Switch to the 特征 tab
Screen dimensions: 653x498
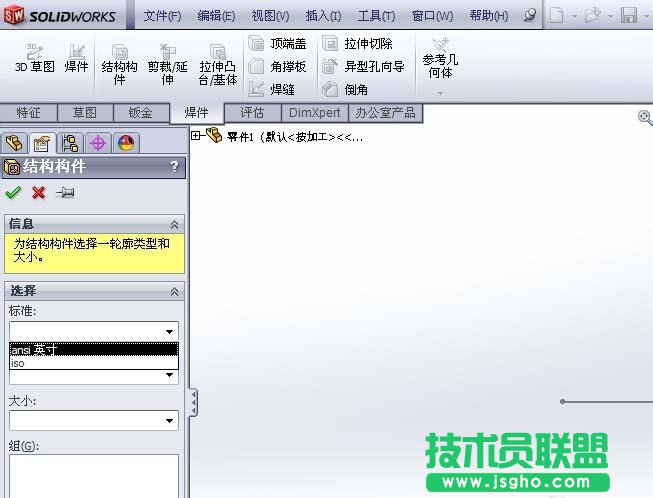pyautogui.click(x=28, y=112)
